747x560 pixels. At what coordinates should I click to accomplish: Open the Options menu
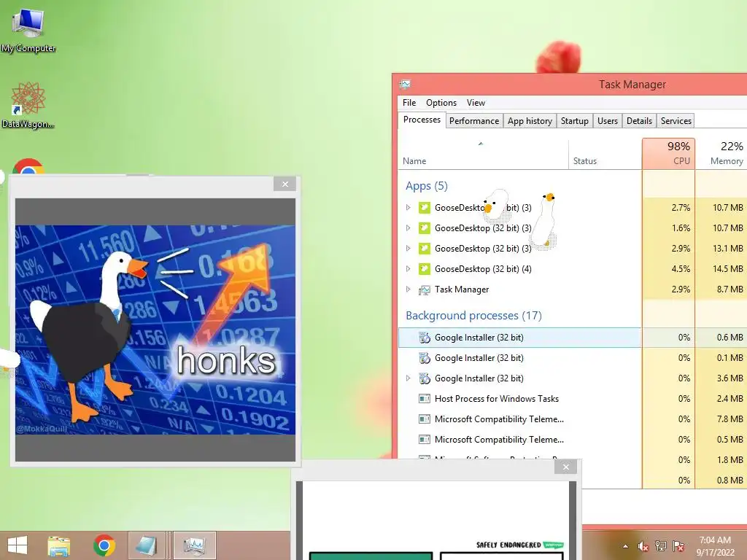tap(441, 103)
